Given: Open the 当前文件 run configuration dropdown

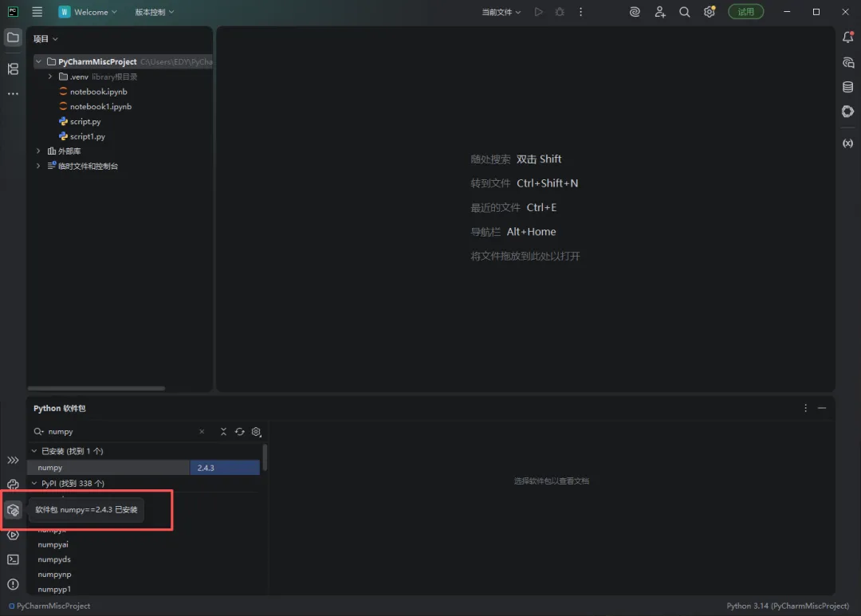Looking at the screenshot, I should pos(501,12).
